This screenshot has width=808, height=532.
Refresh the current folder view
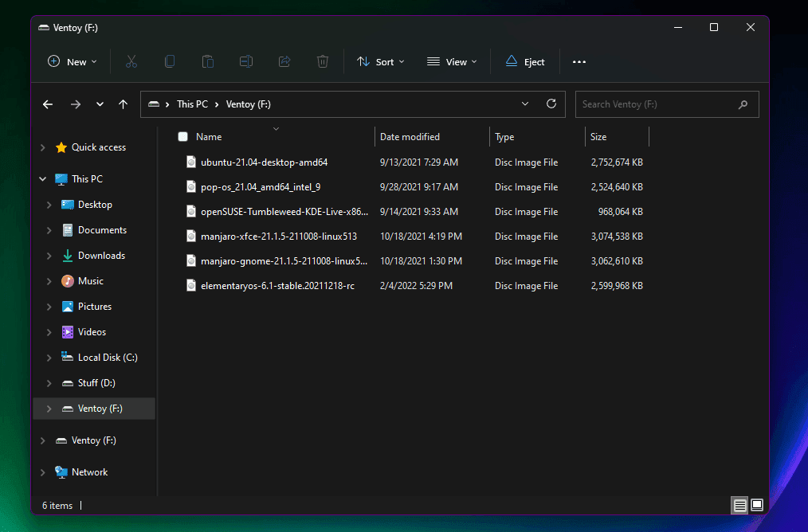(x=551, y=104)
